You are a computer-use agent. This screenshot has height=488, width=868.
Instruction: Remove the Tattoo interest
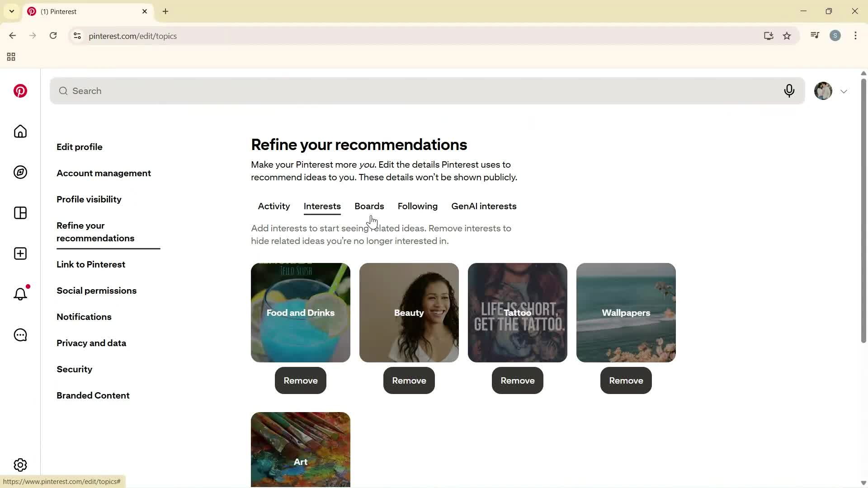517,380
